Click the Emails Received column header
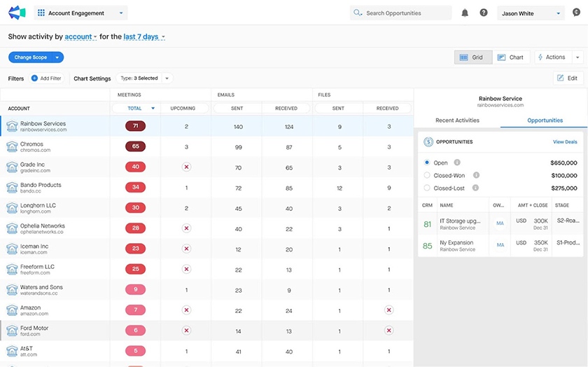588x367 pixels. (286, 109)
